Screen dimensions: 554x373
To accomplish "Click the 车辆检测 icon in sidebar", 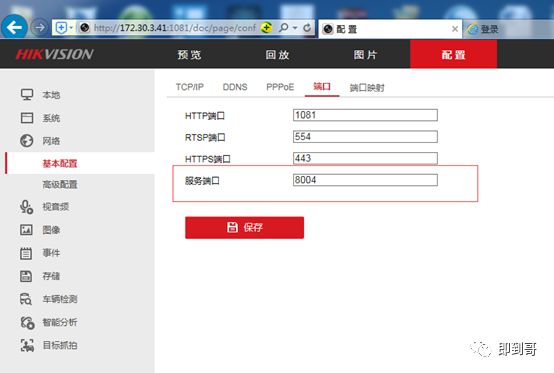I will [26, 299].
